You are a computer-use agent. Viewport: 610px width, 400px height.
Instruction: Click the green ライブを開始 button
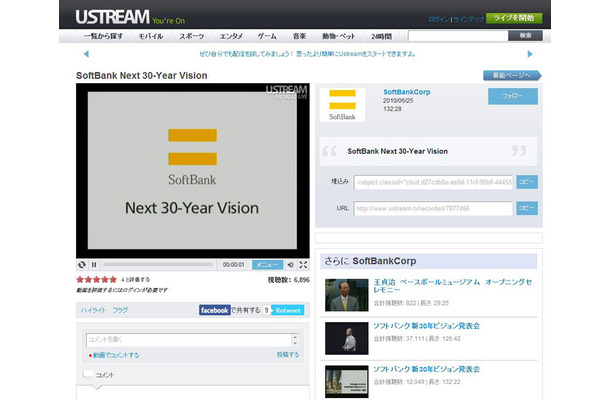(x=514, y=18)
